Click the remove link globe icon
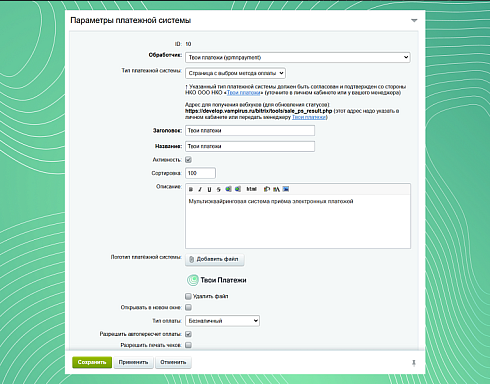490x384 pixels. tap(238, 189)
